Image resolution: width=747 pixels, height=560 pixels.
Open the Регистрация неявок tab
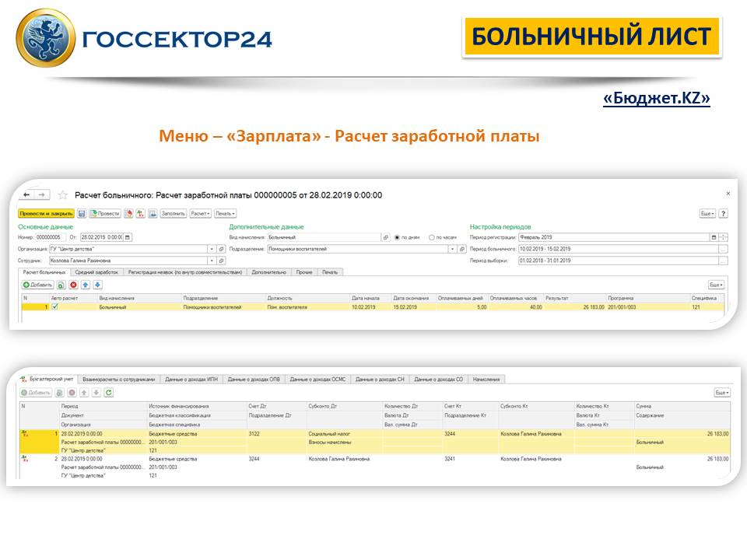[185, 272]
